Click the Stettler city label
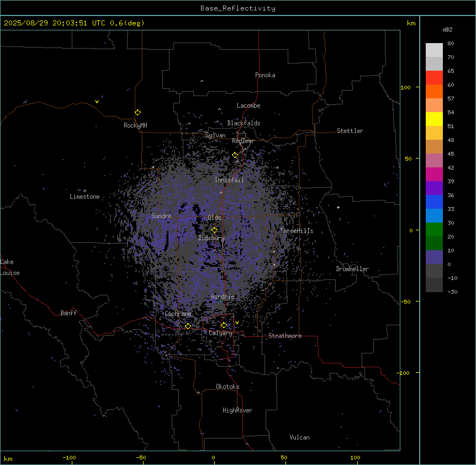476x465 pixels. (350, 131)
